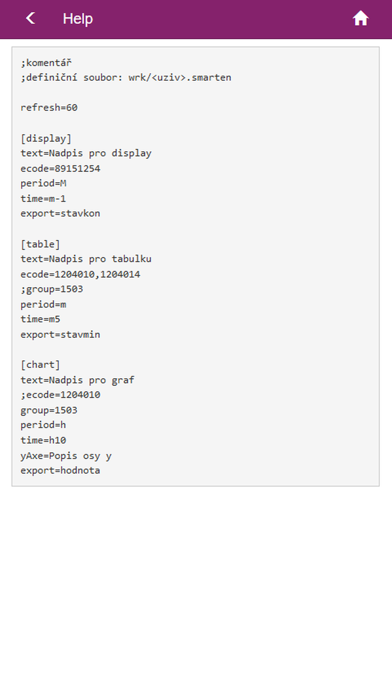This screenshot has height=696, width=392.
Task: Click the yAxe=Popis osy y line
Action: (x=66, y=456)
